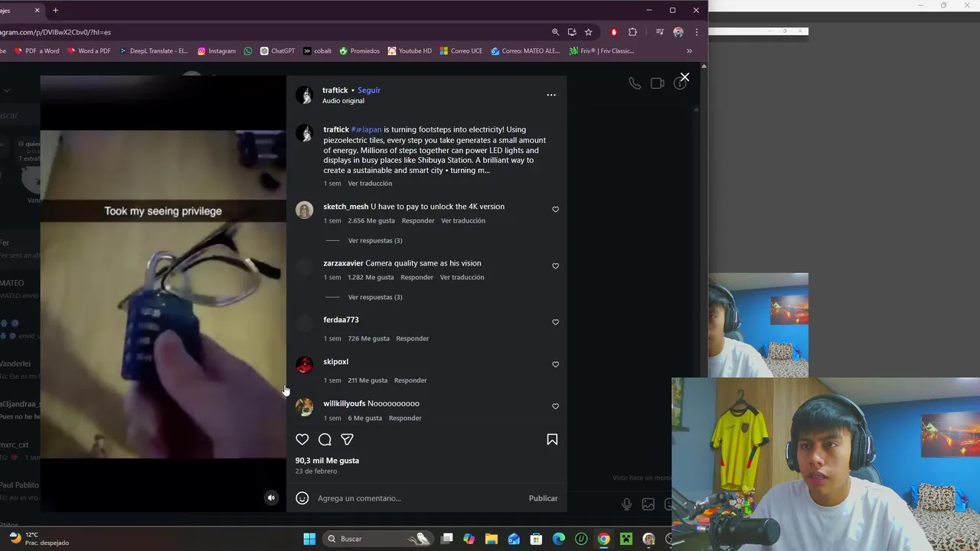Open the cobalt bookmark
Screen dimensions: 980x551
click(x=317, y=51)
